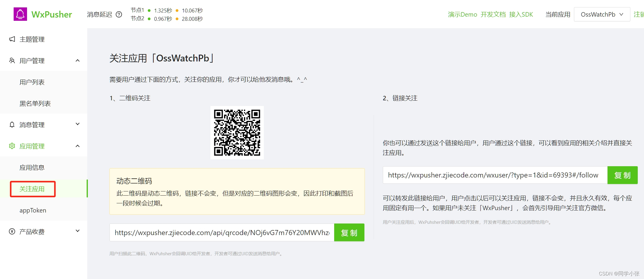The image size is (644, 279).
Task: Collapse the 用户管理 section chevron
Action: point(77,61)
